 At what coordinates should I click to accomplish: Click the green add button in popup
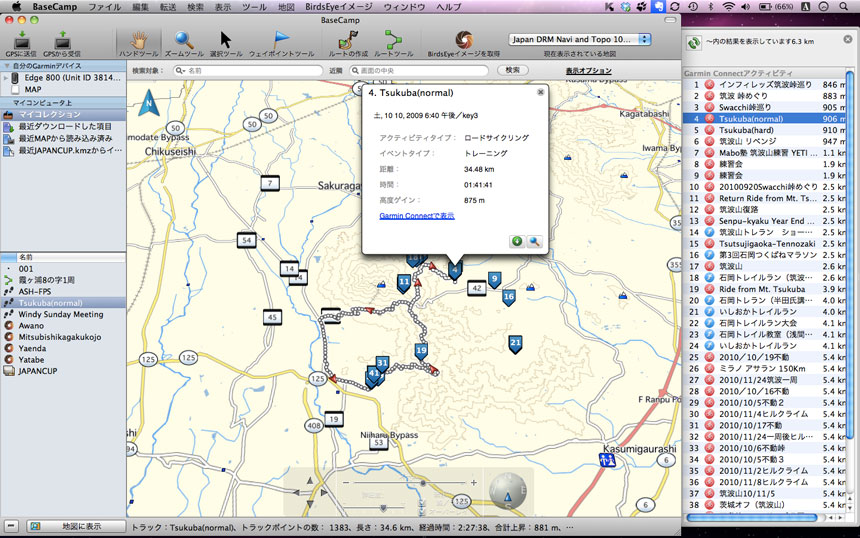(x=517, y=241)
